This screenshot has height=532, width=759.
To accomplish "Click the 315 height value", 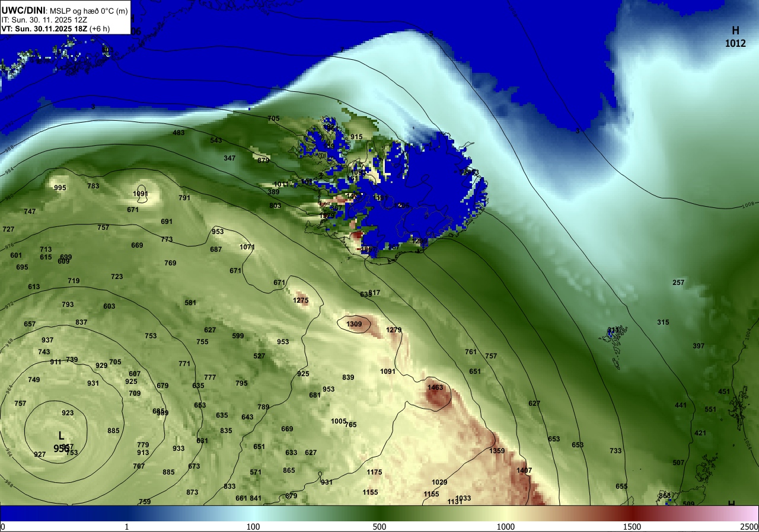I will (663, 322).
